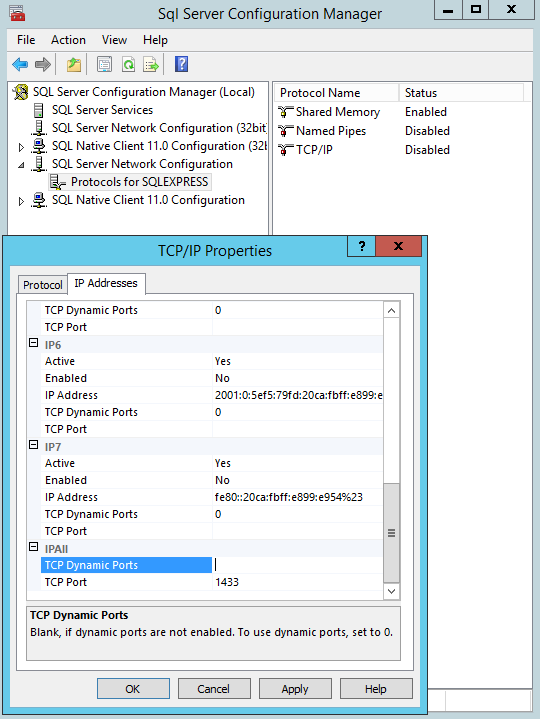Click the Forward arrow toolbar icon
540x719 pixels.
point(43,65)
